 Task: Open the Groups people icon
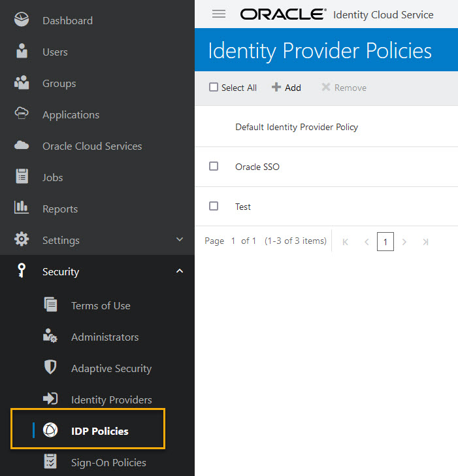22,82
